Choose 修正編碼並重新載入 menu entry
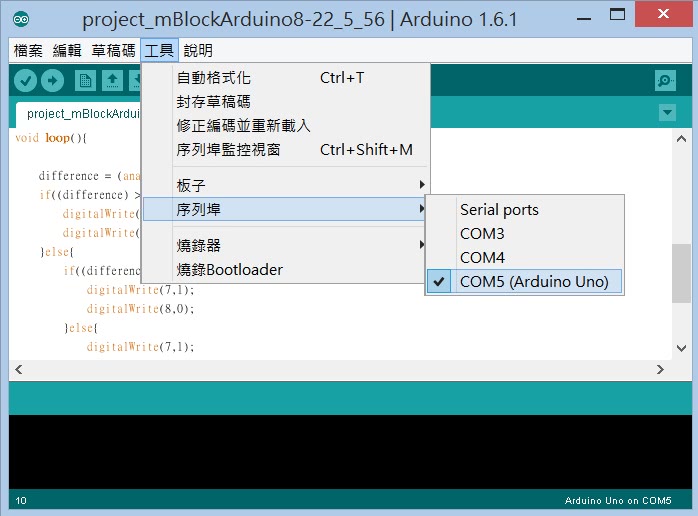The width and height of the screenshot is (698, 516). tap(285, 126)
